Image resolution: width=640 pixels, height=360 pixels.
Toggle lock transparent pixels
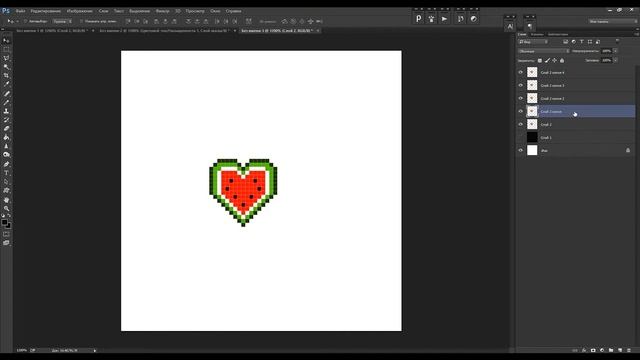point(540,60)
